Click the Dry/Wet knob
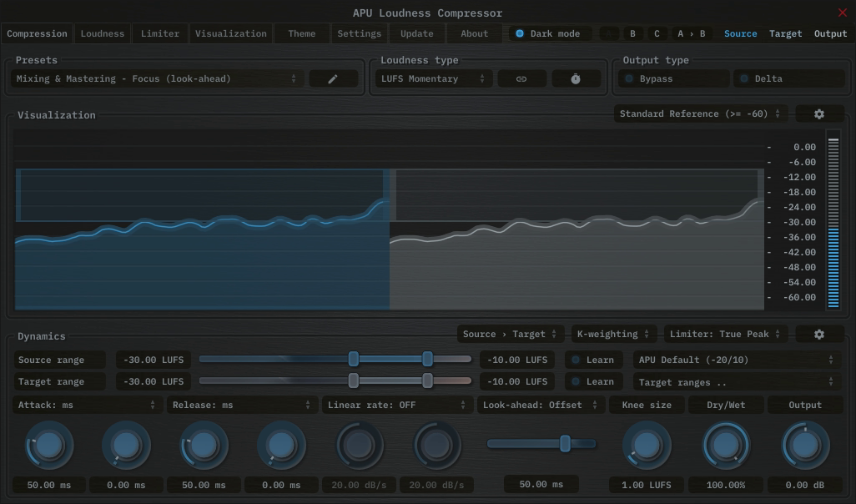Viewport: 856px width, 504px height. (726, 446)
